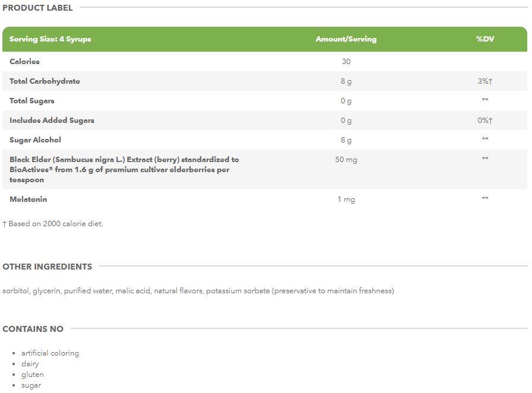This screenshot has width=532, height=393.
Task: Click the 3%† daily value cell
Action: [x=484, y=81]
